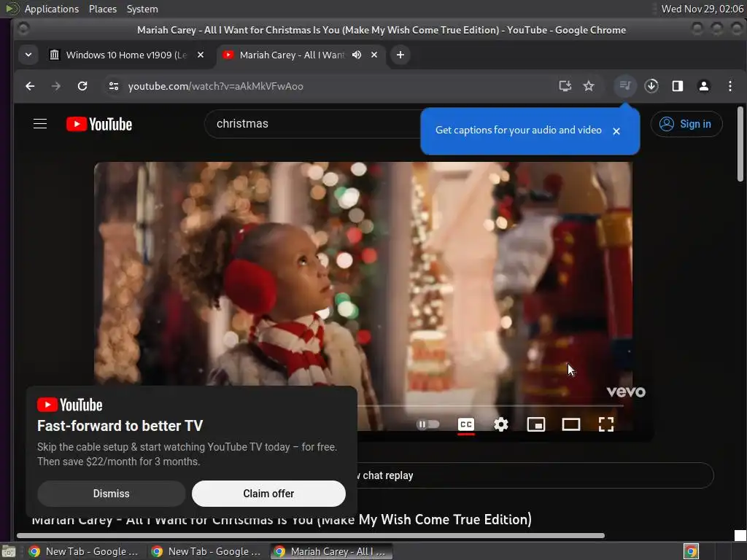Sign in to YouTube

[x=686, y=124]
